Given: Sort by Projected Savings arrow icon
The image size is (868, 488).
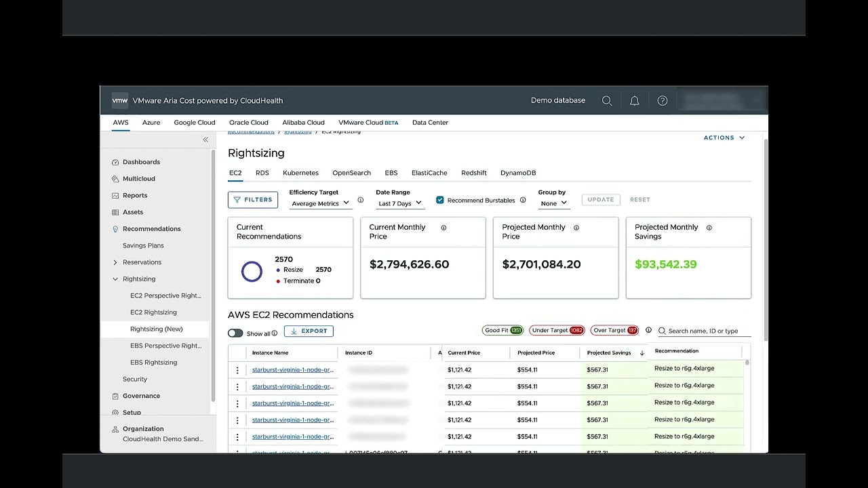Looking at the screenshot, I should (x=642, y=353).
